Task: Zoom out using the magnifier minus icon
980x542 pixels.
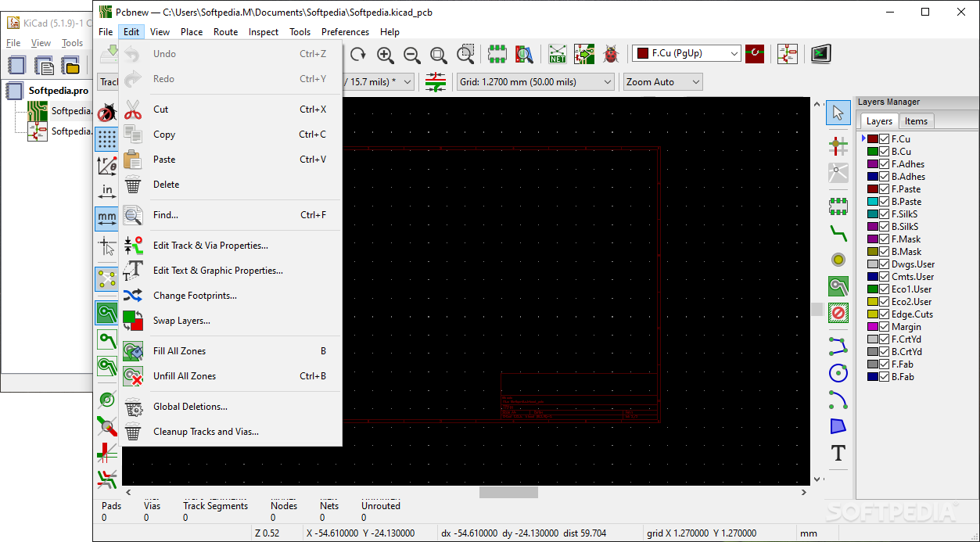Action: coord(412,54)
